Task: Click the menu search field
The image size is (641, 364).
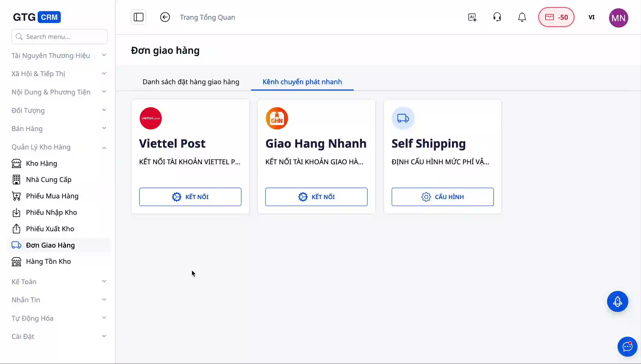Action: [x=59, y=37]
